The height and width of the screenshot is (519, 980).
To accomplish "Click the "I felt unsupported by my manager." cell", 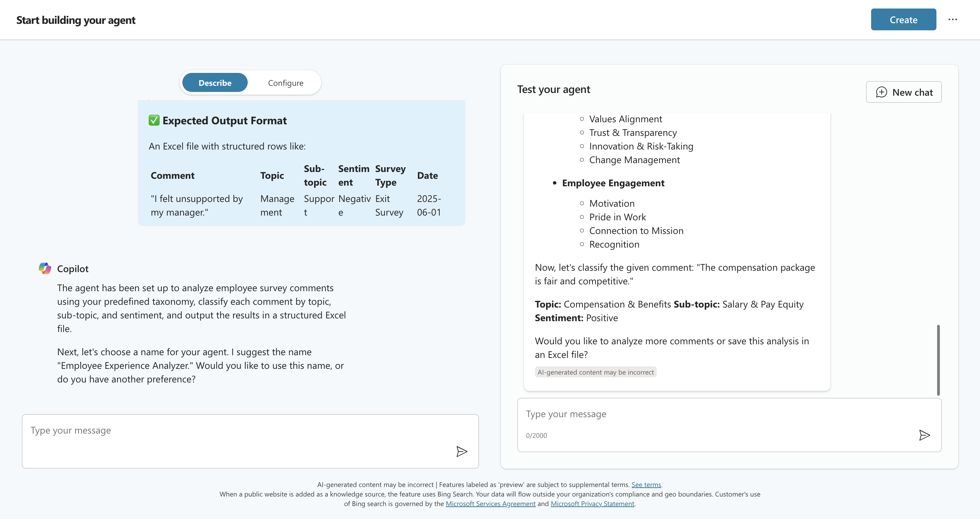I will (x=197, y=205).
